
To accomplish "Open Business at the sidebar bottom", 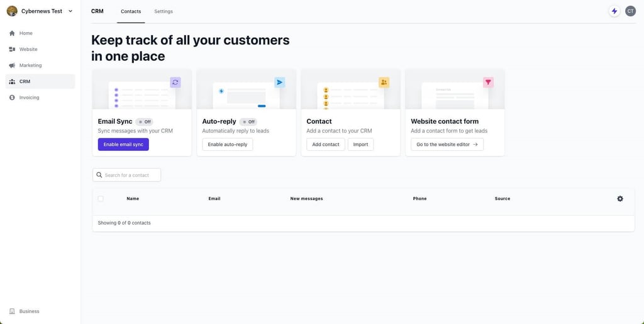I will (x=40, y=311).
